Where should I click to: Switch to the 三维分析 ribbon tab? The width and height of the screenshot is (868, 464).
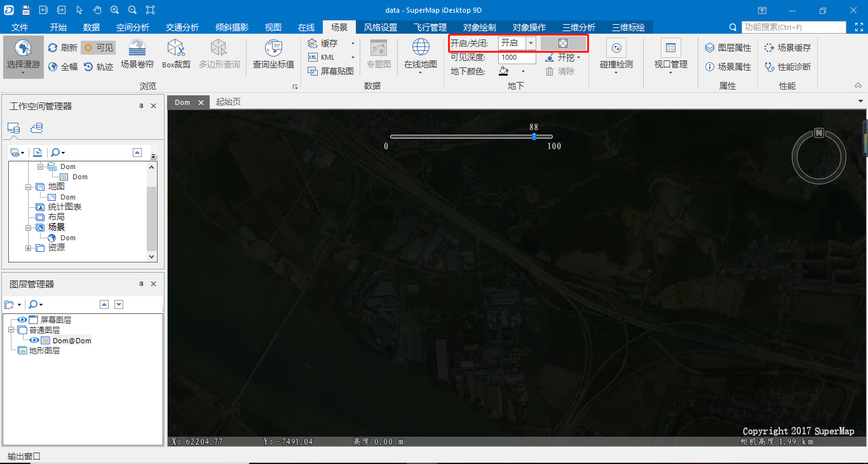pos(579,27)
